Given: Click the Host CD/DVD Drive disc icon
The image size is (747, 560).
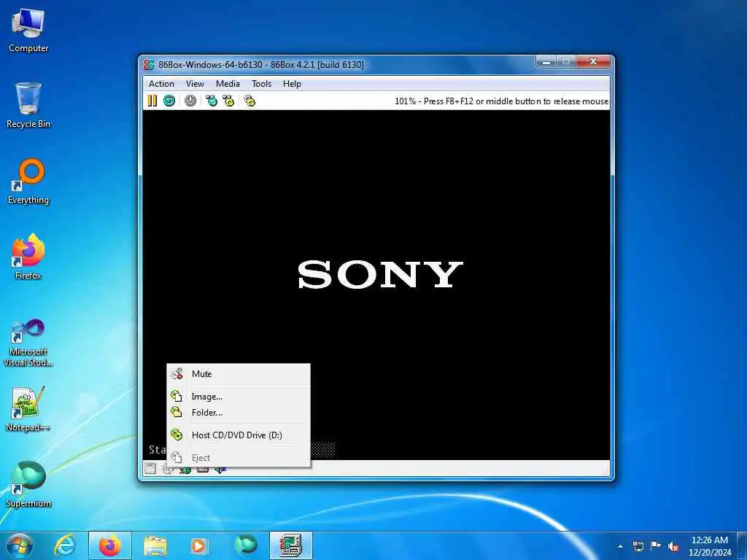Looking at the screenshot, I should point(177,435).
